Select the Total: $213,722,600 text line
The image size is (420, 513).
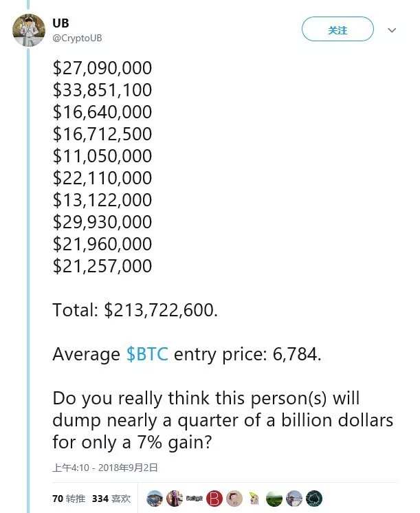click(x=135, y=310)
